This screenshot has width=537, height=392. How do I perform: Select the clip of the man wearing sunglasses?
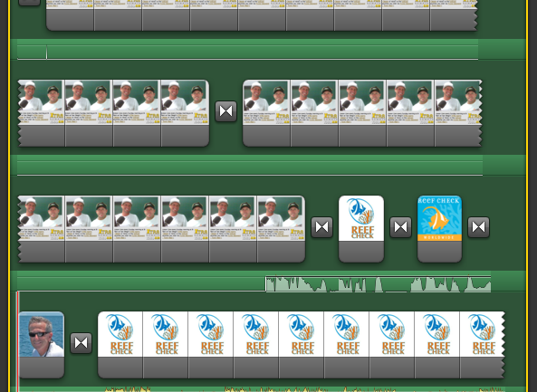pos(42,345)
